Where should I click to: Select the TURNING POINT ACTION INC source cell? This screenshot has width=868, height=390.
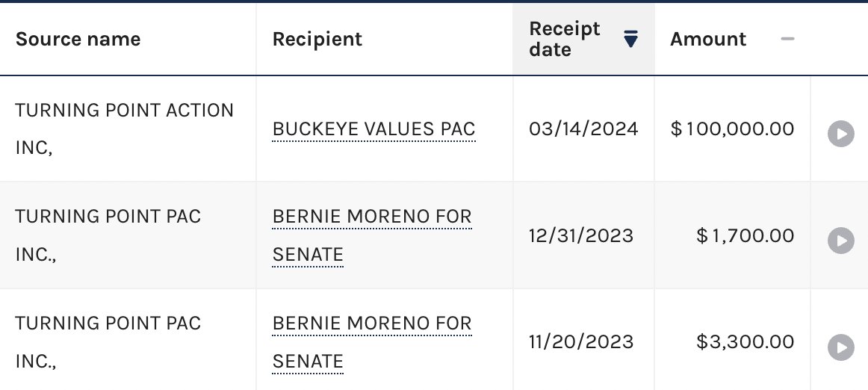128,129
